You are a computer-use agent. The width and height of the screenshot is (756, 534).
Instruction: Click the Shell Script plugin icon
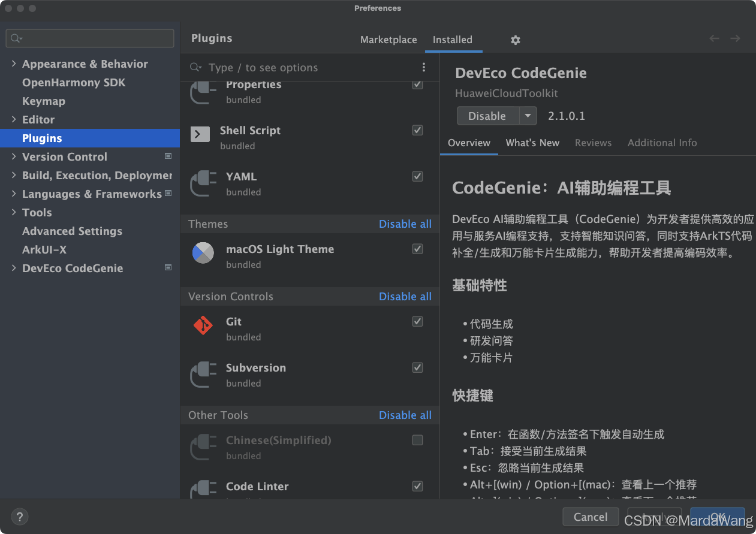point(200,134)
